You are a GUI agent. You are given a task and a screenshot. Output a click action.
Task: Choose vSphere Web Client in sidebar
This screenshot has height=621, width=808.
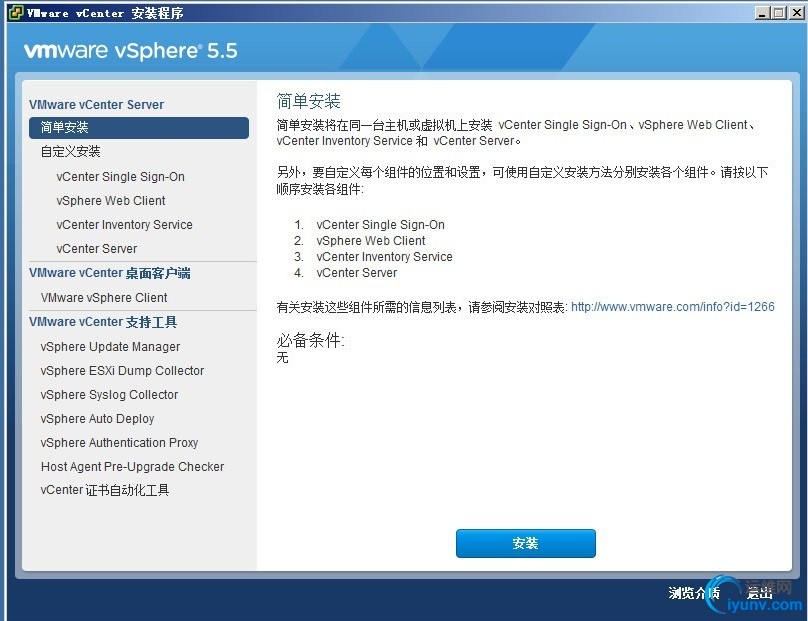[x=111, y=201]
